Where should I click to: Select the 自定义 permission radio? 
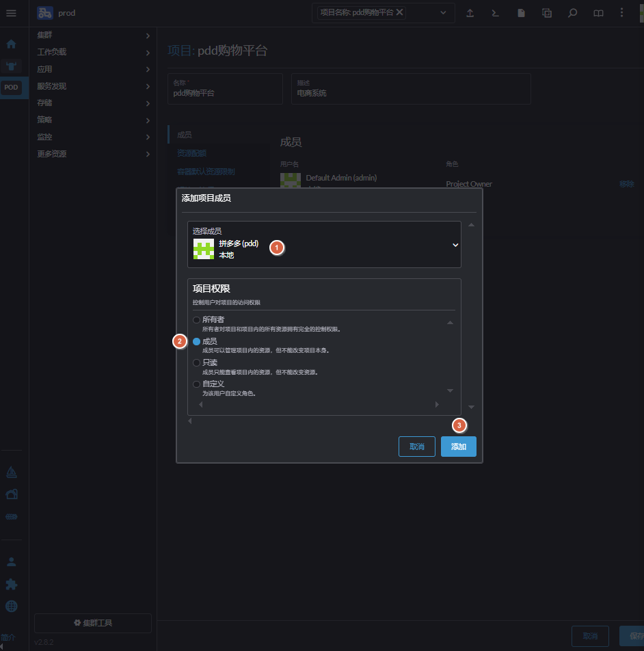pos(197,384)
